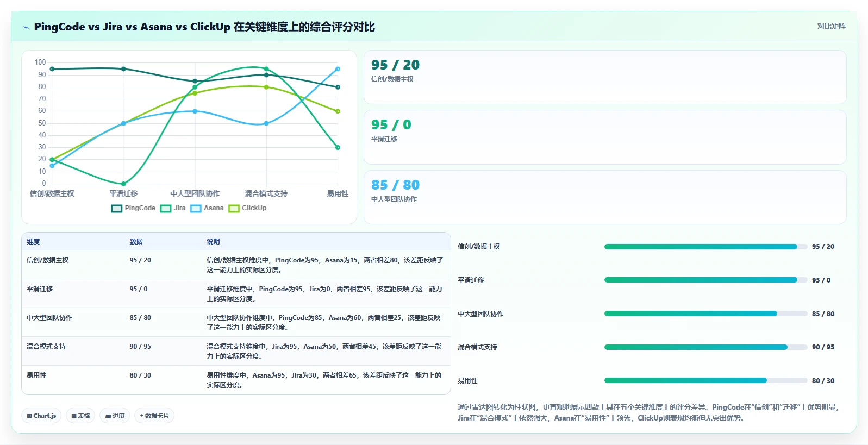Viewport: 868px width, 445px height.
Task: Click the 信创/数据主权 progress bar
Action: pyautogui.click(x=705, y=247)
